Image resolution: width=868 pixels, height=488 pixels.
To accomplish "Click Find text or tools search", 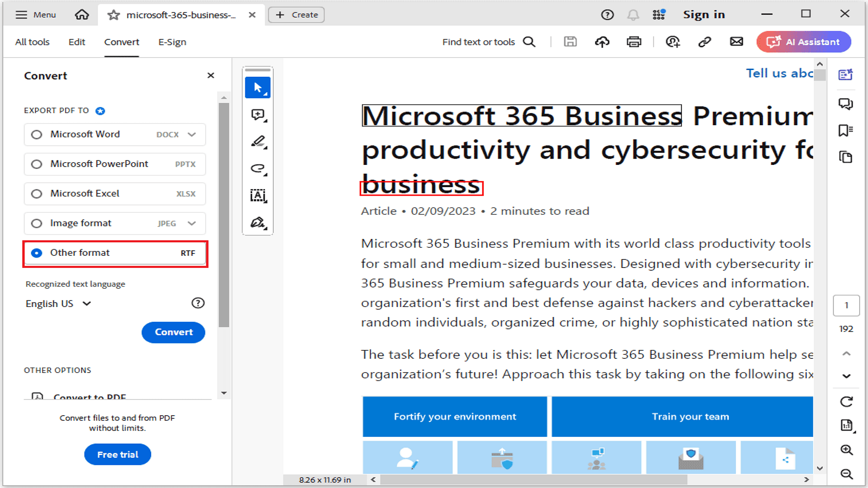I will 489,42.
